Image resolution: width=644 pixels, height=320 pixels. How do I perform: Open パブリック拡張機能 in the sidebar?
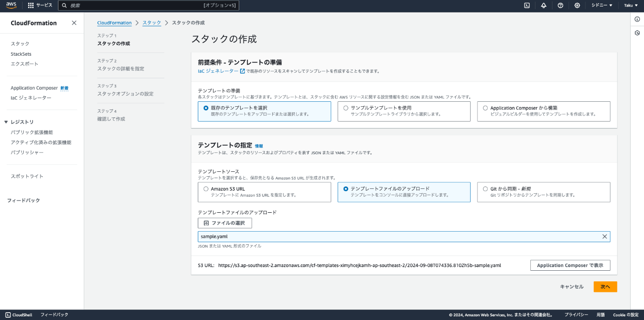click(32, 132)
